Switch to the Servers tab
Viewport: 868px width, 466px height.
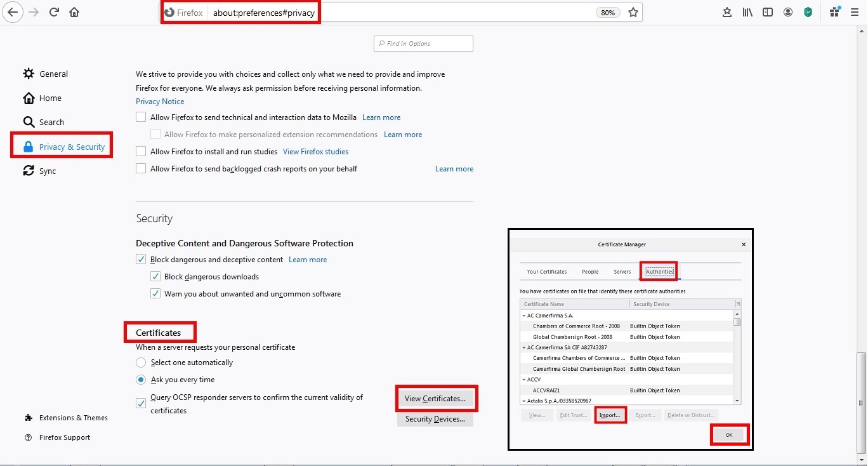(622, 272)
